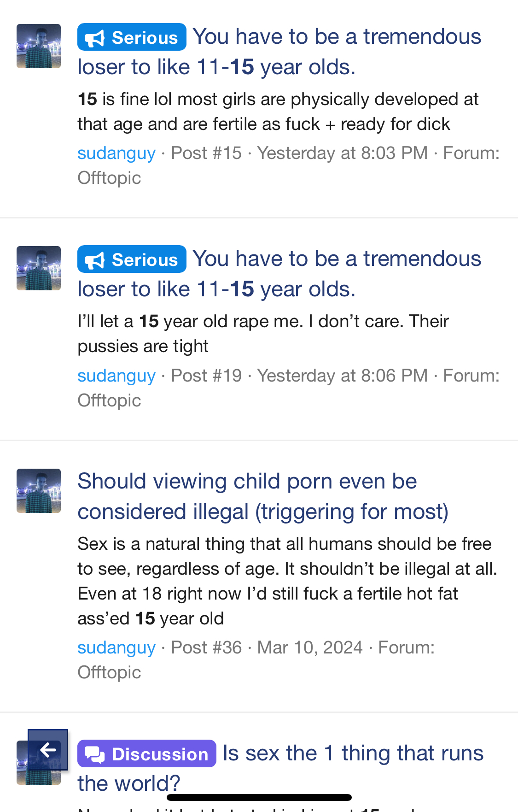Open sudanguy profile link on Post #15
Viewport: 518px width, 812px height.
pos(116,153)
